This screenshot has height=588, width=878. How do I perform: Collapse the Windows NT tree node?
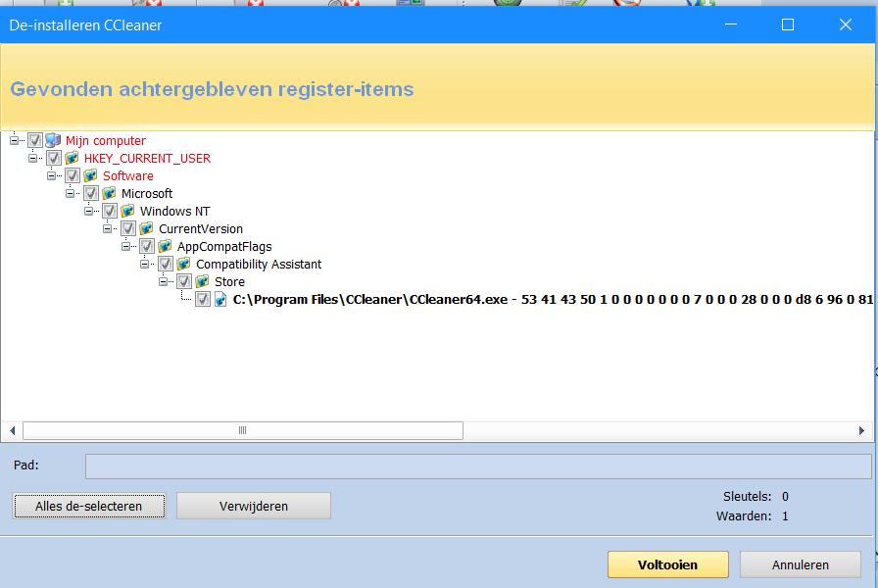pyautogui.click(x=88, y=211)
